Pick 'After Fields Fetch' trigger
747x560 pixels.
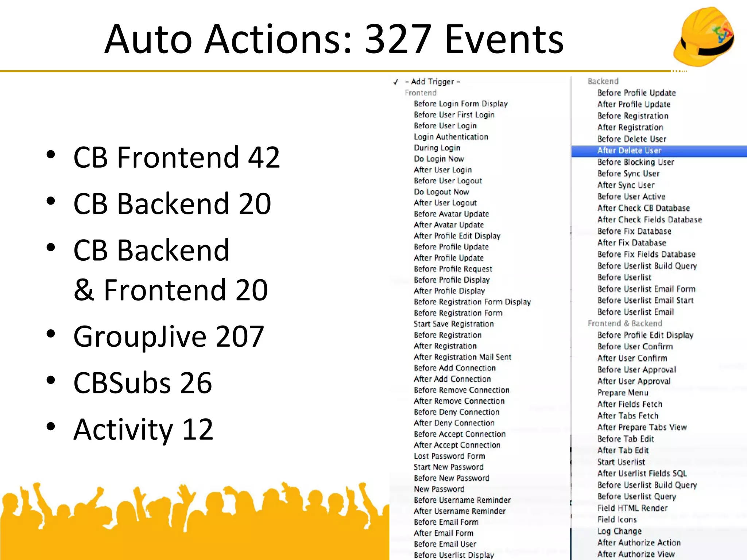pyautogui.click(x=630, y=404)
